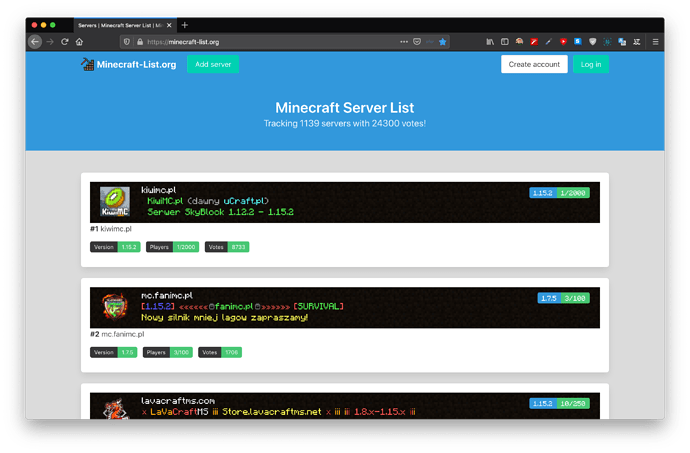
Task: Click the Log in button
Action: 591,64
